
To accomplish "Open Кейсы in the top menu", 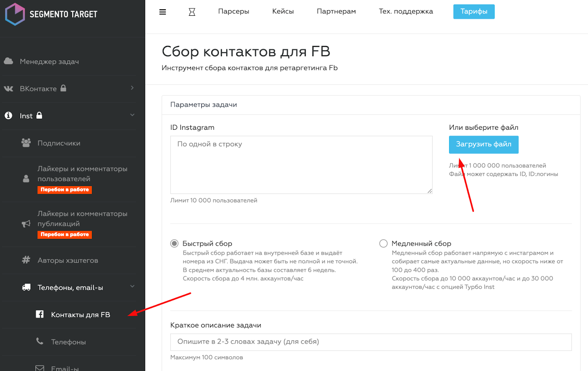I will click(x=283, y=11).
